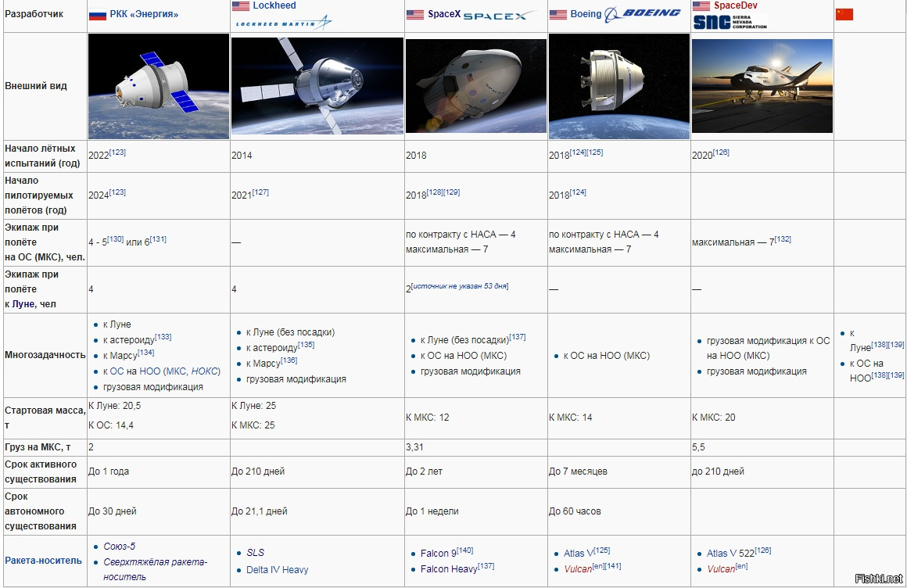Open the Falcon Heavy link
Viewport: 907px width, 588px height.
[x=449, y=569]
